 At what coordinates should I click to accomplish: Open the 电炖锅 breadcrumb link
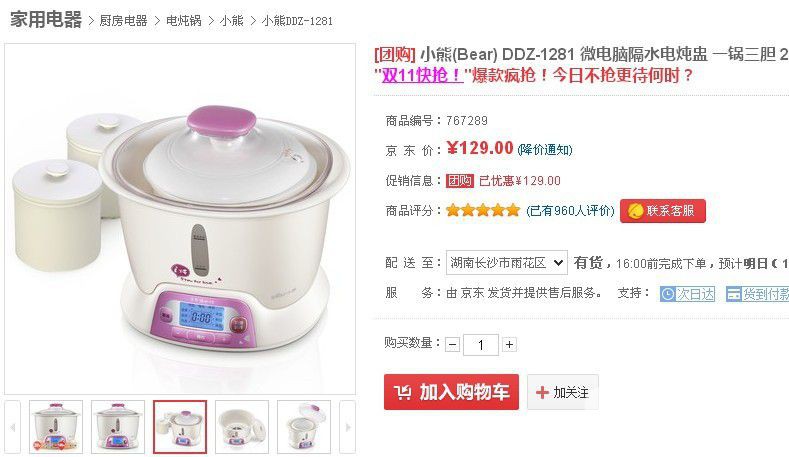[x=184, y=21]
